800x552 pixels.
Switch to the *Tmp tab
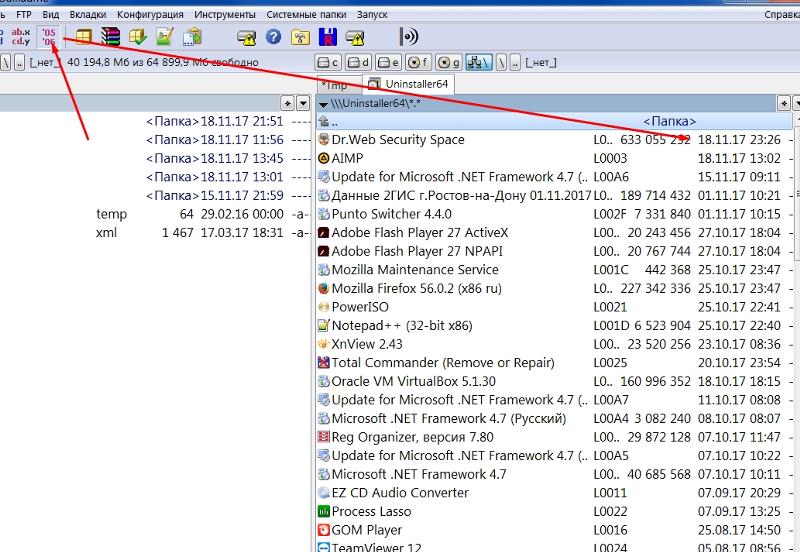[339, 85]
